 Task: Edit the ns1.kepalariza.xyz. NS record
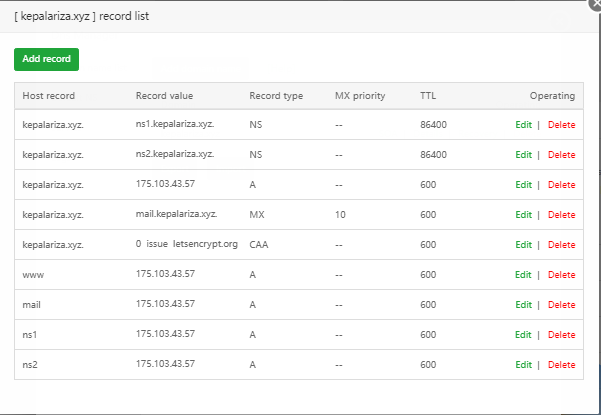(523, 125)
